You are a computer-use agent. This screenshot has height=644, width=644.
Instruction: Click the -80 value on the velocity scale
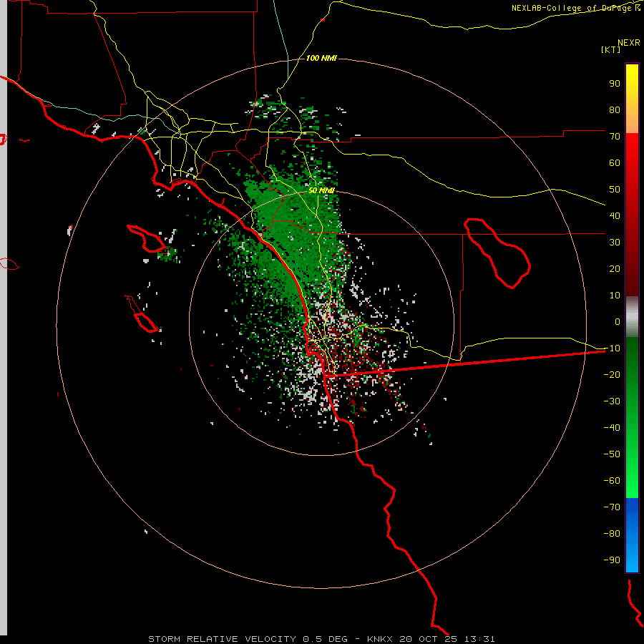tap(612, 534)
